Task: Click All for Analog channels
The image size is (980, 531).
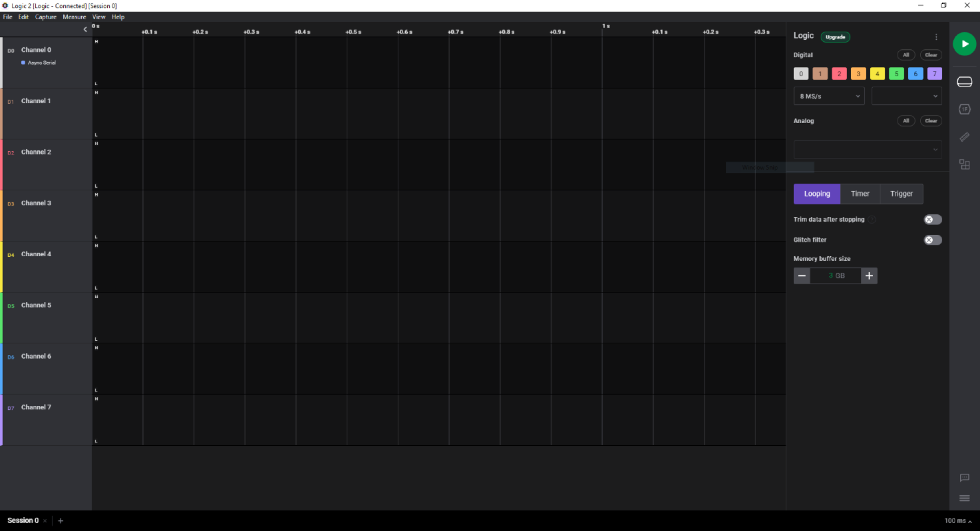Action: pos(906,121)
